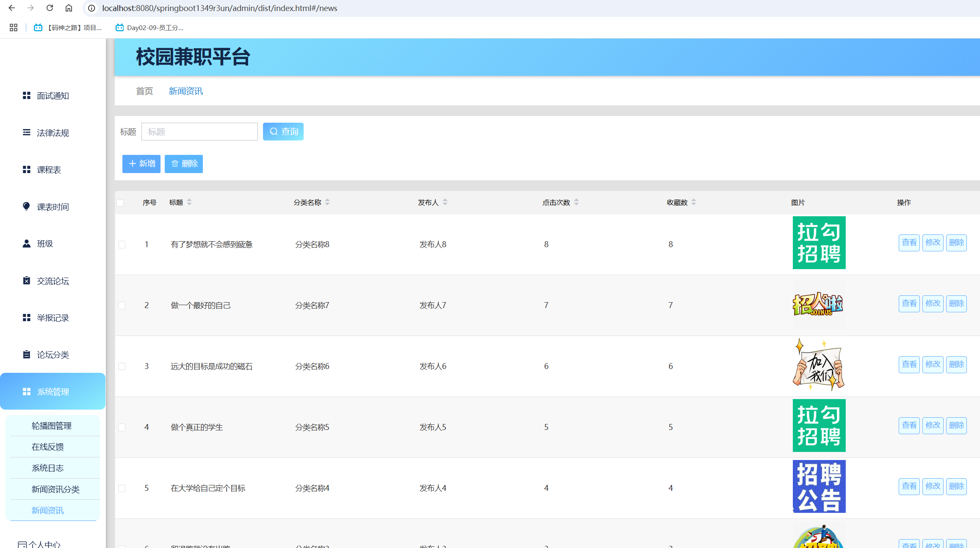This screenshot has width=980, height=548.
Task: Click the 论坛分类 clipboard icon in sidebar
Action: click(x=26, y=355)
